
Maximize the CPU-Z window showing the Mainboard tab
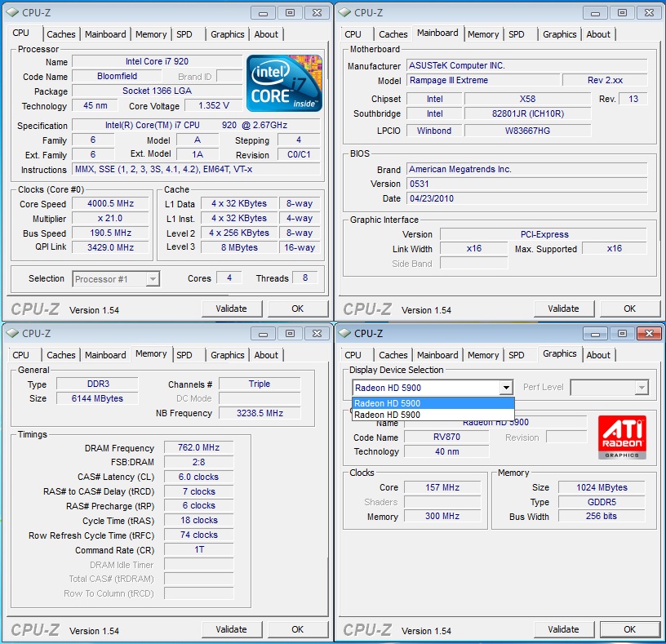tap(622, 12)
